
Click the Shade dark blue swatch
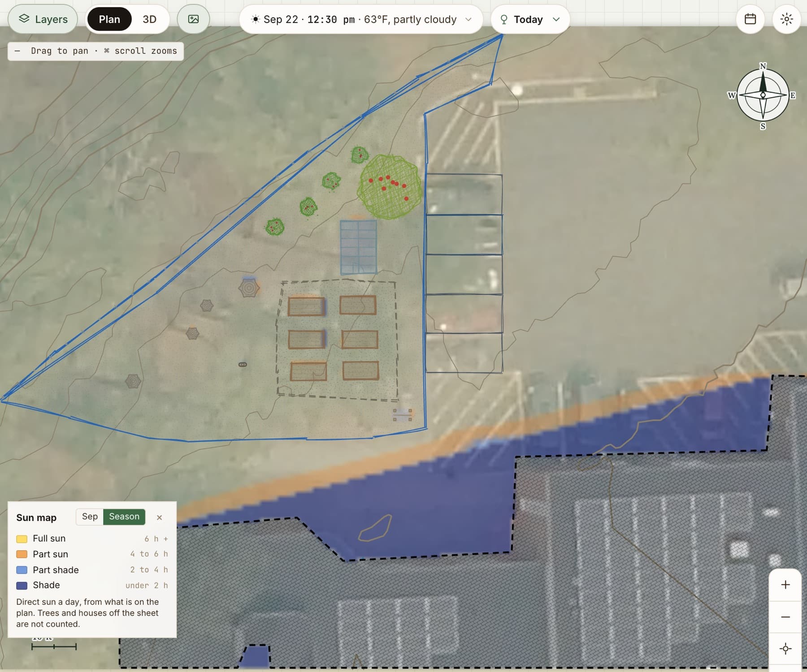coord(22,586)
